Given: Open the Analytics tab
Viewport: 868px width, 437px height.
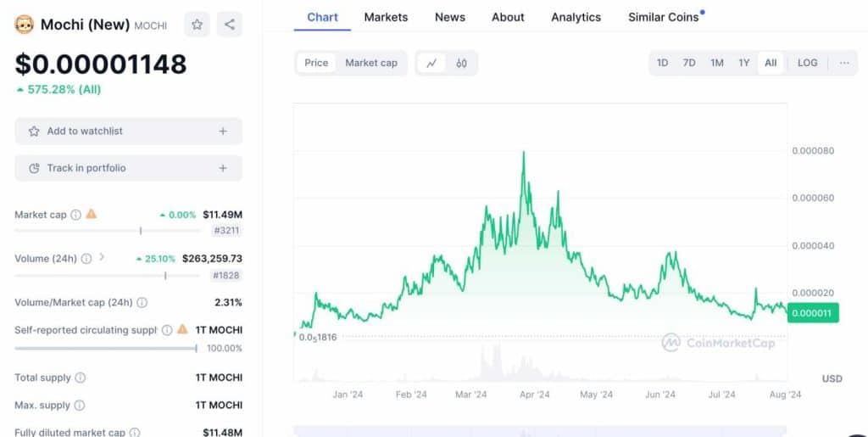Looking at the screenshot, I should coord(576,17).
